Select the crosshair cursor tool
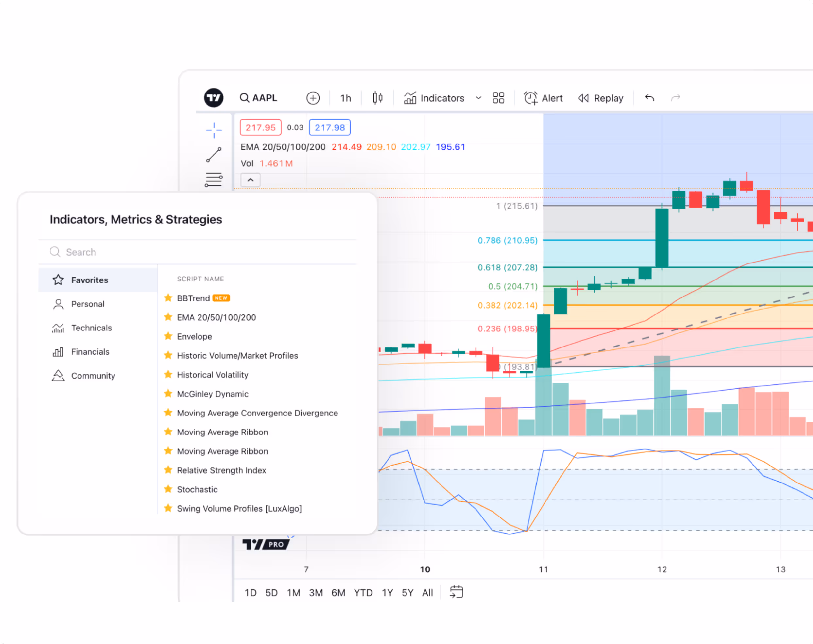Viewport: 813px width, 644px height. (x=214, y=130)
